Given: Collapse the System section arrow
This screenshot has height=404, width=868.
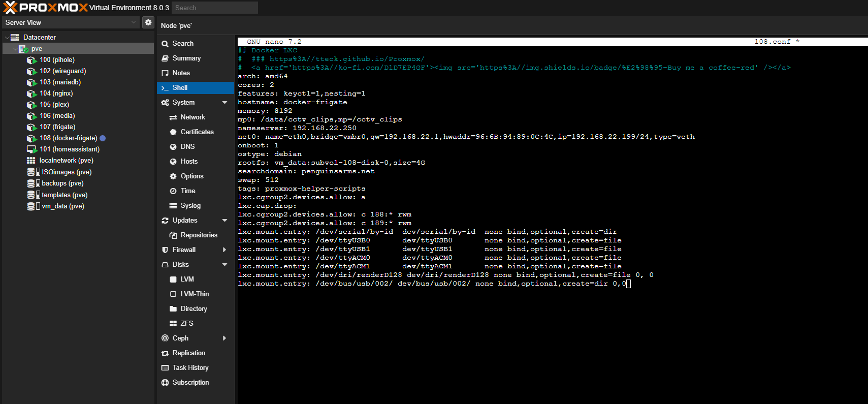Looking at the screenshot, I should (x=224, y=103).
